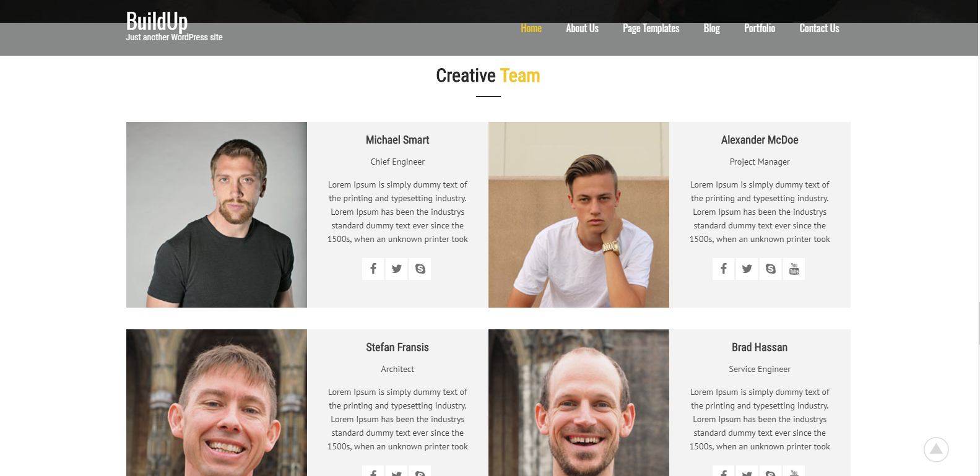The width and height of the screenshot is (980, 476).
Task: Open Michael Smart's Facebook icon
Action: point(373,269)
